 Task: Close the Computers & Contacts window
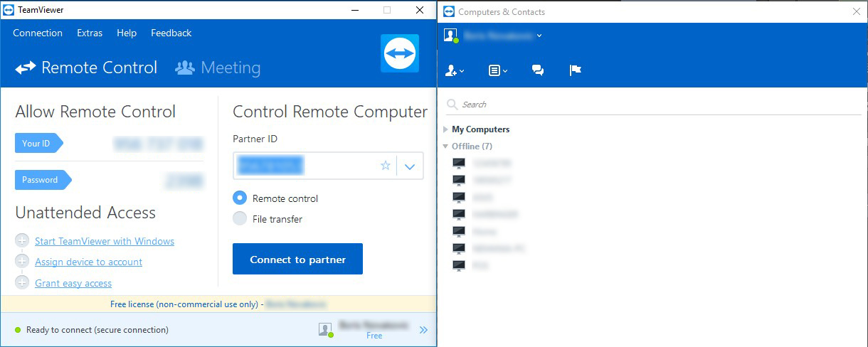click(x=856, y=11)
